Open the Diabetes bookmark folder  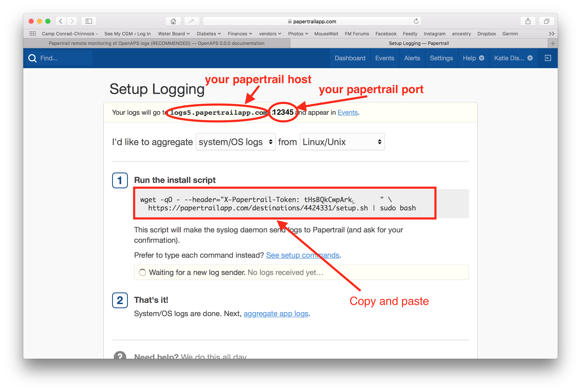209,33
